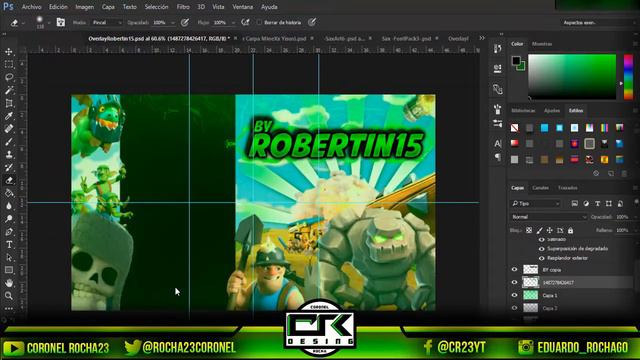Select the Brush tool

point(9,142)
